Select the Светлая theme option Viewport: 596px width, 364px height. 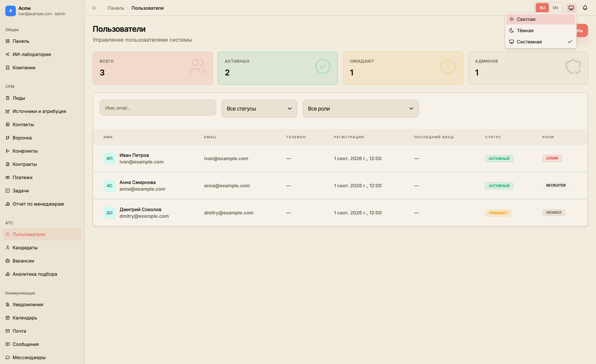[541, 19]
